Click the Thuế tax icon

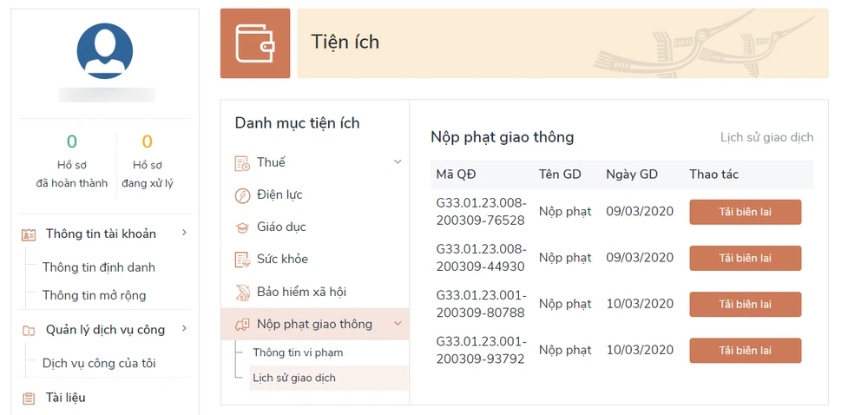coord(242,163)
